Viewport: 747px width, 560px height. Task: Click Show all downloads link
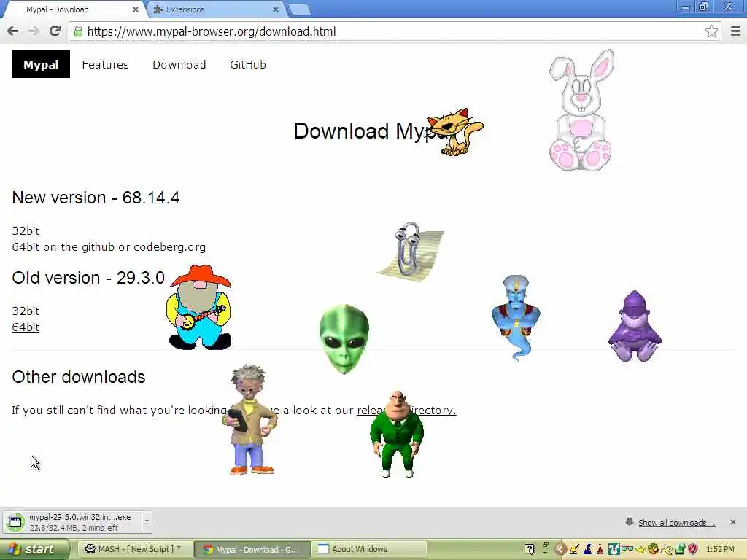point(676,523)
